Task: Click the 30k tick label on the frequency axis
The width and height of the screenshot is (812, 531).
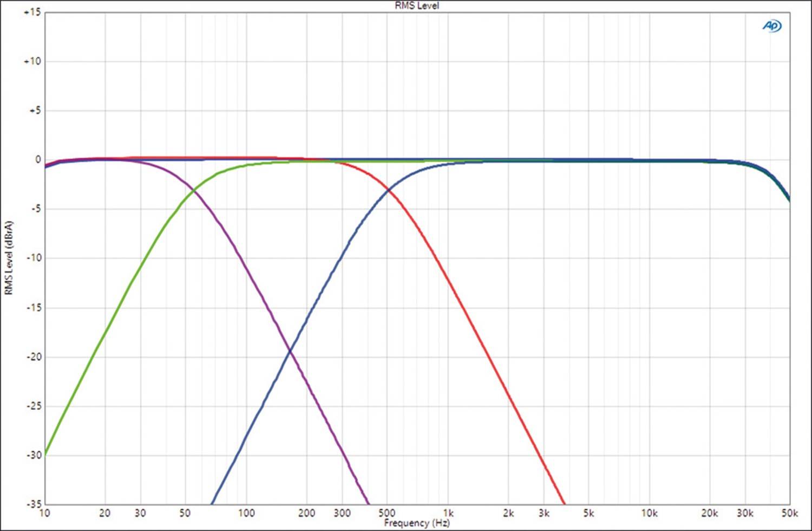Action: pyautogui.click(x=745, y=513)
